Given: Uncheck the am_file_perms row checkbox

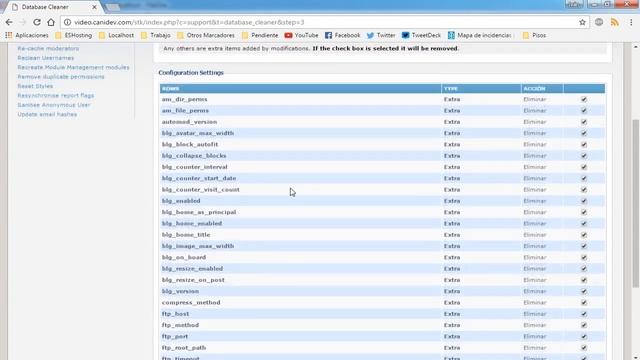Looking at the screenshot, I should 584,111.
